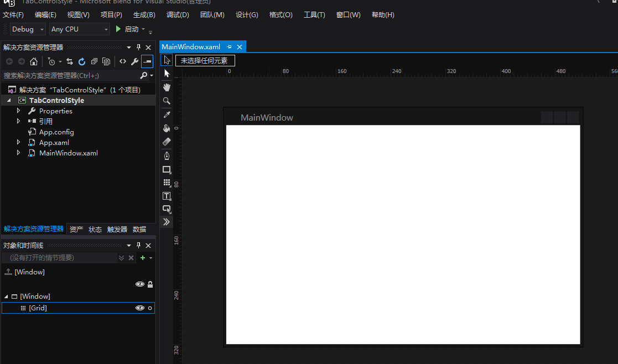618x364 pixels.
Task: Collapse all items in Solution Explorer
Action: pos(94,61)
